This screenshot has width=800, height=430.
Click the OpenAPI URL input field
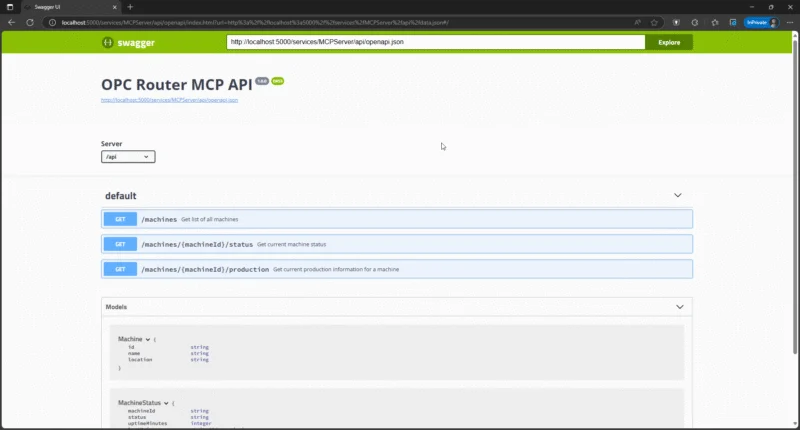(x=434, y=43)
